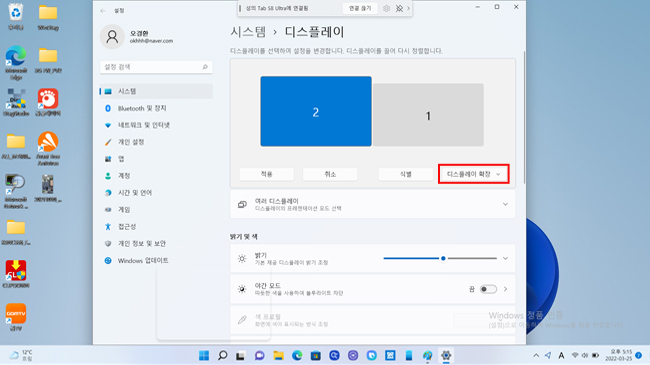Screen dimensions: 650x365
Task: Click the 시스템 breadcrumb link
Action: pyautogui.click(x=248, y=32)
